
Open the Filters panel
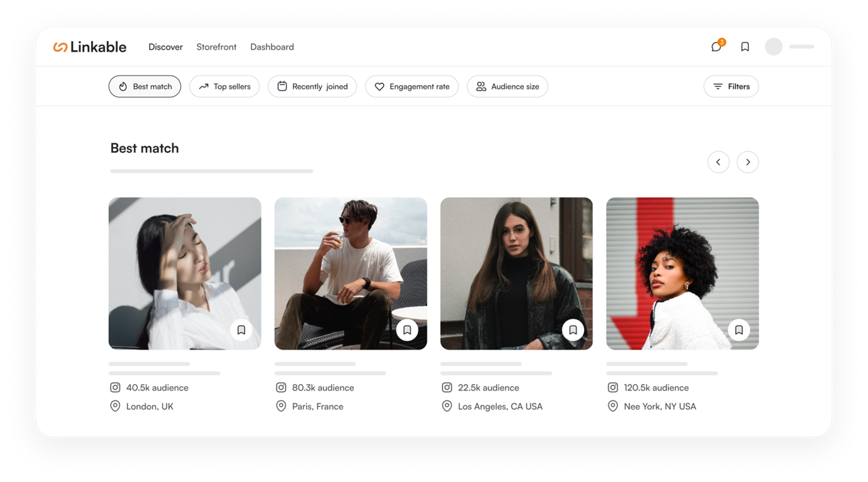point(731,86)
